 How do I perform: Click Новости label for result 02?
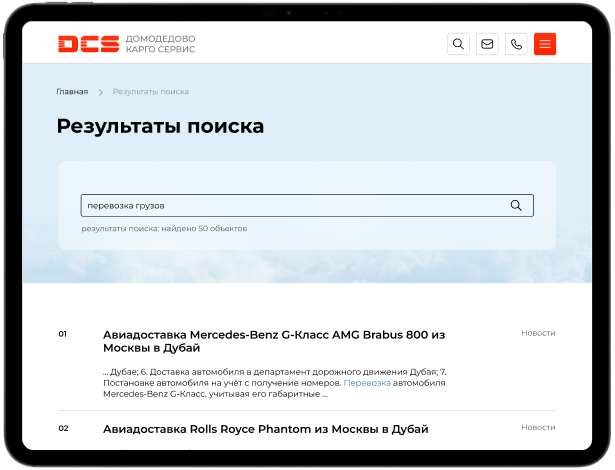click(538, 427)
